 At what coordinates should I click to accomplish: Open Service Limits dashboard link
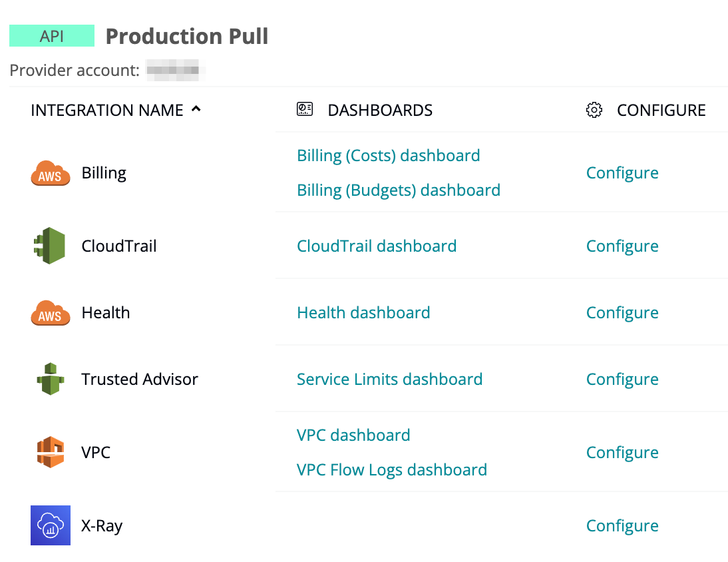point(389,380)
